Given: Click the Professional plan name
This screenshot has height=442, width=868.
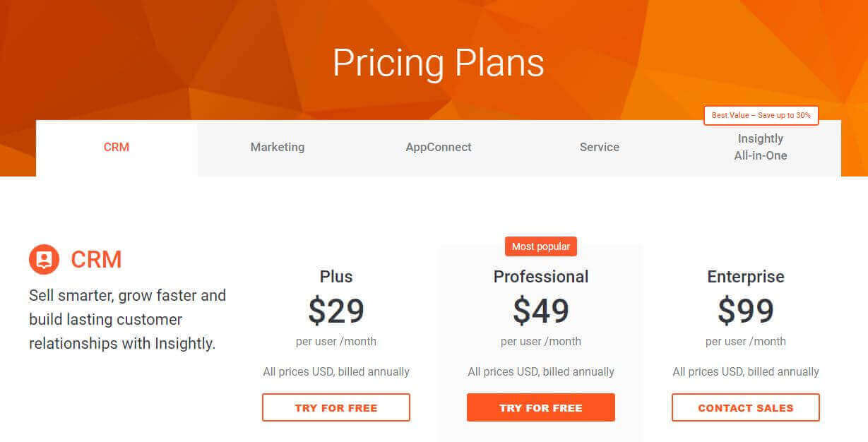Looking at the screenshot, I should (x=540, y=276).
